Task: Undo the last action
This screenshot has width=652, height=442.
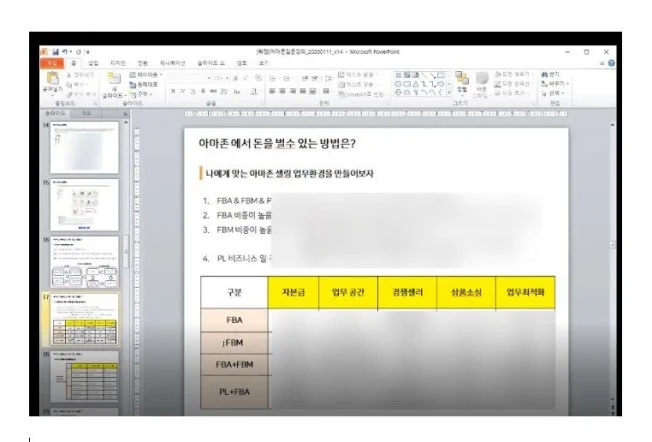Action: tap(65, 52)
